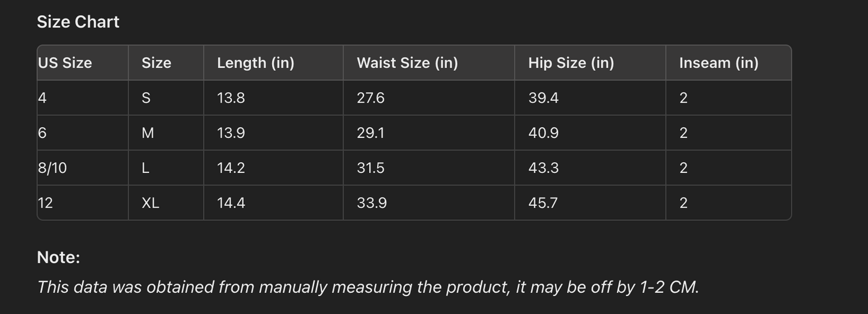Image resolution: width=868 pixels, height=314 pixels.
Task: Click the size XL cell
Action: [150, 203]
